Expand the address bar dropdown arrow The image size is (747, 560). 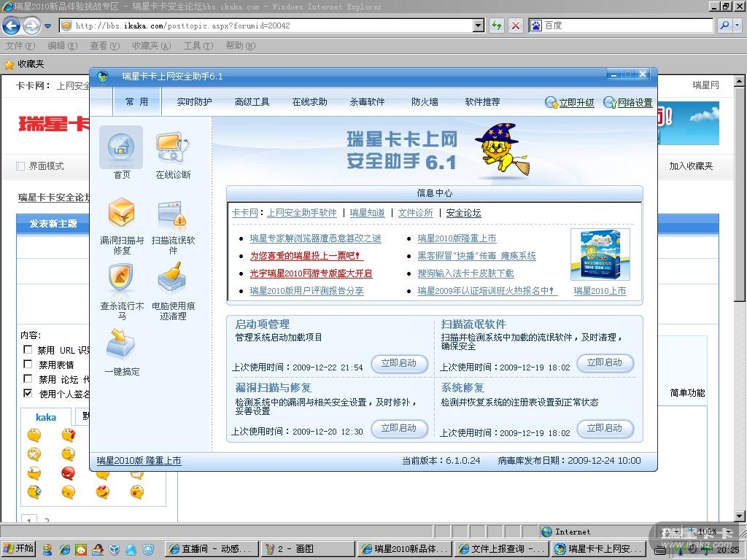coord(479,26)
